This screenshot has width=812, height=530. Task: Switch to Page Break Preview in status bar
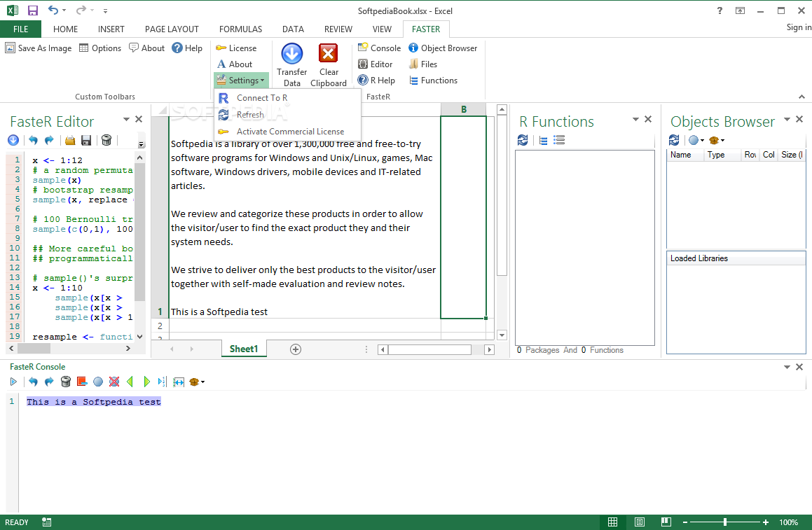point(666,522)
